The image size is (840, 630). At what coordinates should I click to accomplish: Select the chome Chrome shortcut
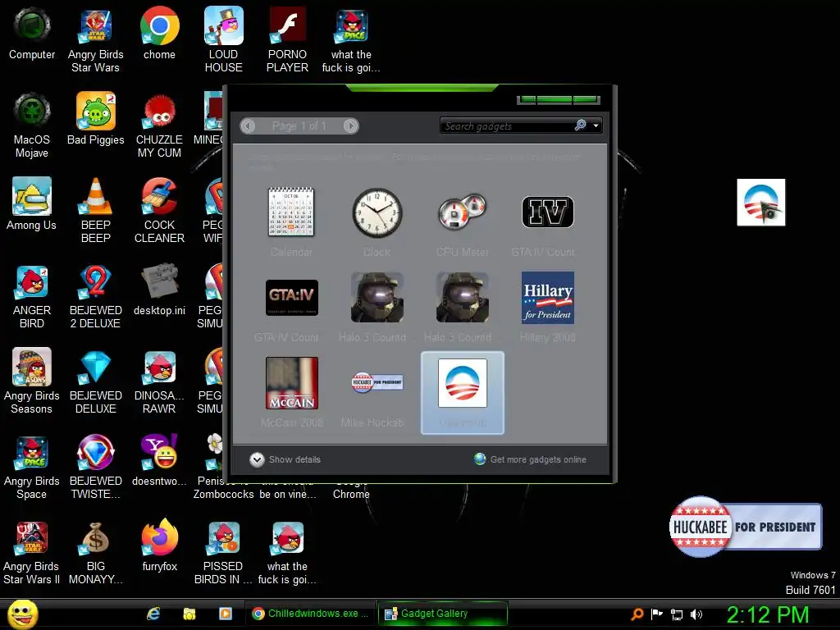(x=160, y=34)
